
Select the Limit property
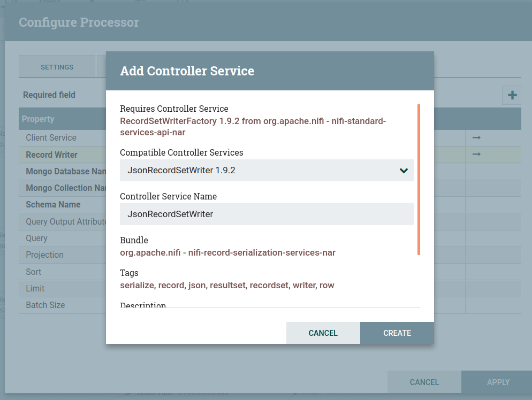(35, 289)
